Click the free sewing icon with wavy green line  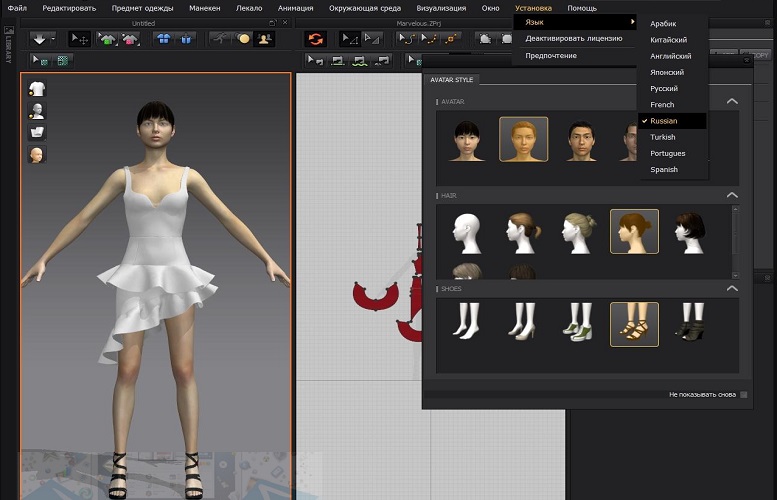pos(360,60)
